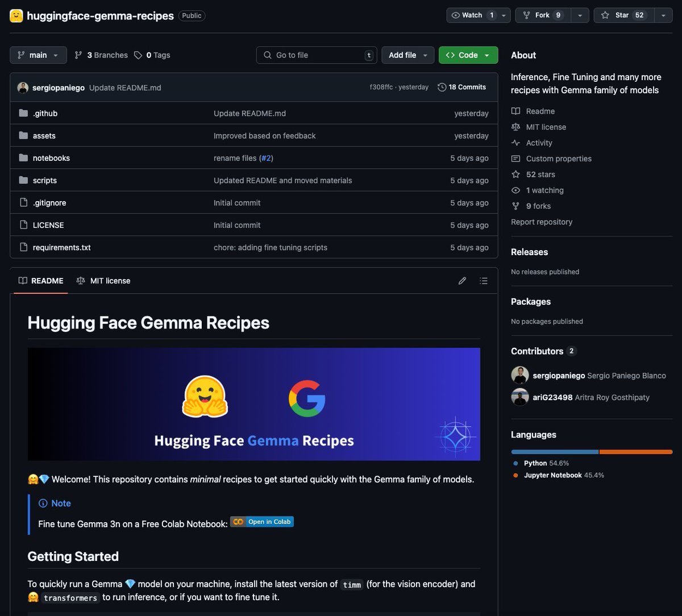Click the book icon beside Readme in About
This screenshot has width=682, height=616.
coord(515,111)
